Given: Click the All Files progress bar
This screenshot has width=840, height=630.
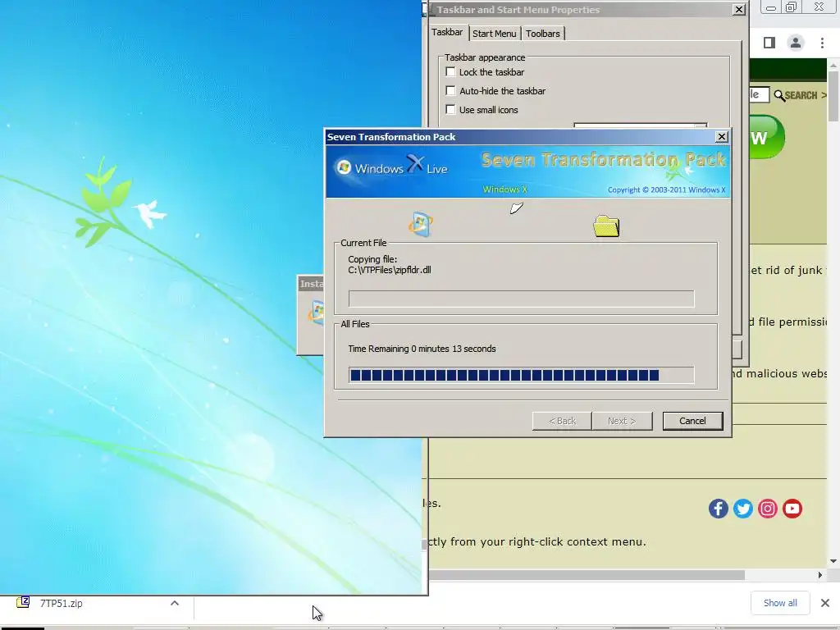Looking at the screenshot, I should click(x=521, y=375).
